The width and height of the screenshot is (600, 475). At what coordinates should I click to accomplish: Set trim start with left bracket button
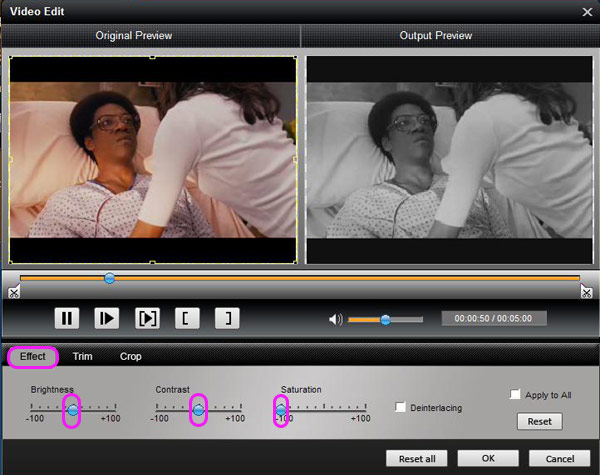[x=188, y=319]
